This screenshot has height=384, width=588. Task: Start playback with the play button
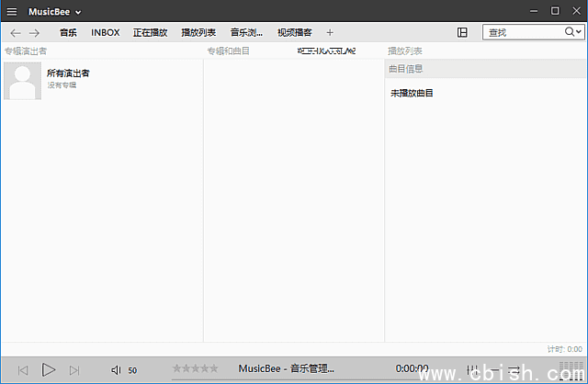tap(49, 370)
